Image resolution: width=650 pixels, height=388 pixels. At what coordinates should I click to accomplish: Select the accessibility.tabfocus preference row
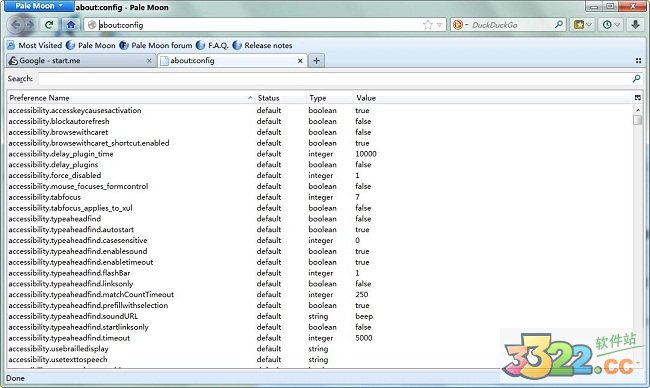tap(320, 197)
